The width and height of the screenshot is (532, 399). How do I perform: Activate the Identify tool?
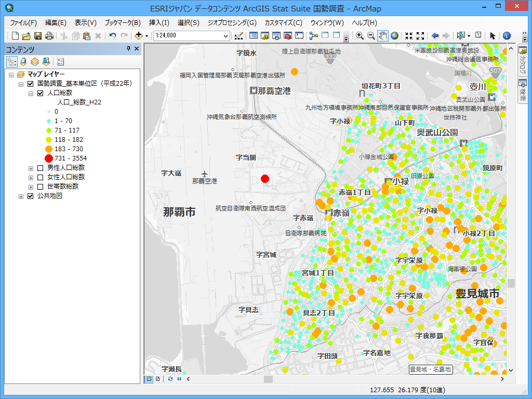pyautogui.click(x=507, y=36)
